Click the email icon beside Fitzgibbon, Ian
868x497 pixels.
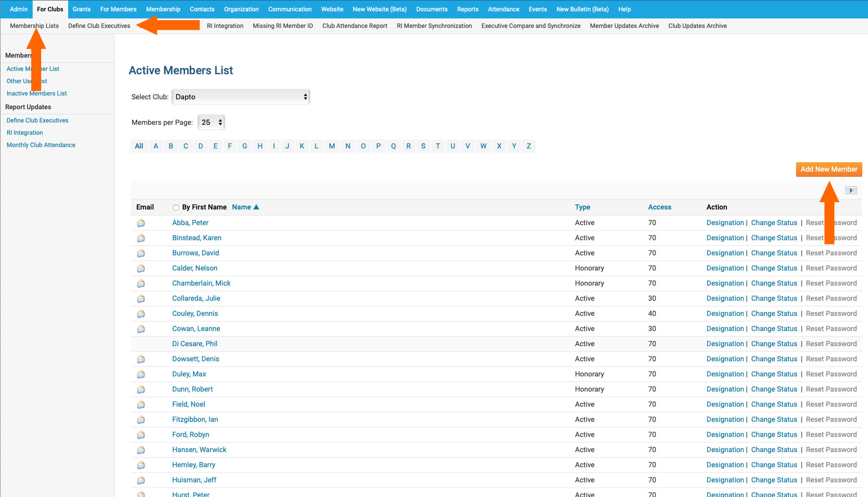[x=141, y=419]
